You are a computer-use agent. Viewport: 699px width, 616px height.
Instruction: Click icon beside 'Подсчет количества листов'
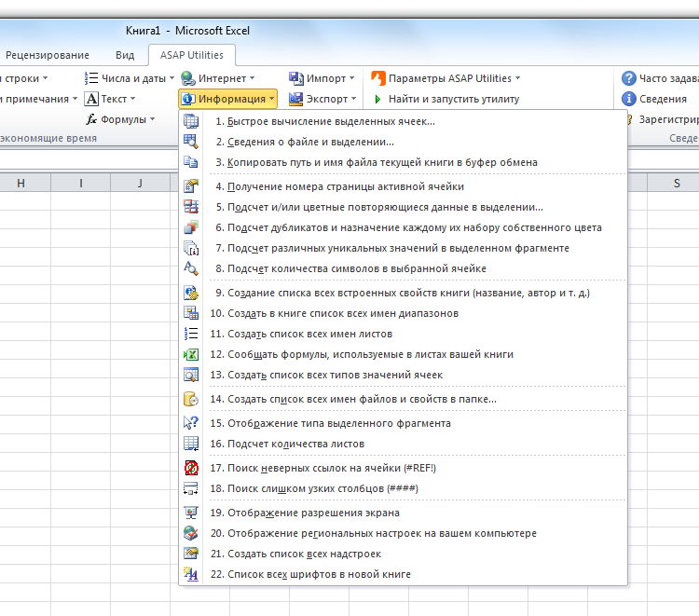click(191, 444)
